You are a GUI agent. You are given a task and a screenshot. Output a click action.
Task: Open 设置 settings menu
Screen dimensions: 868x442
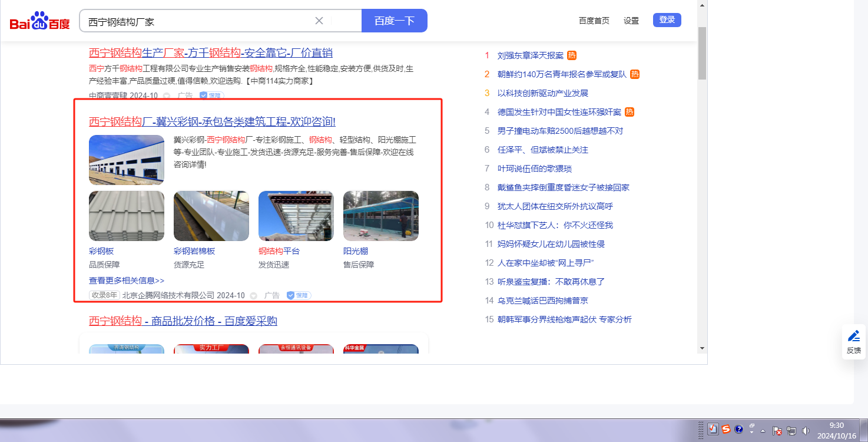(x=631, y=21)
